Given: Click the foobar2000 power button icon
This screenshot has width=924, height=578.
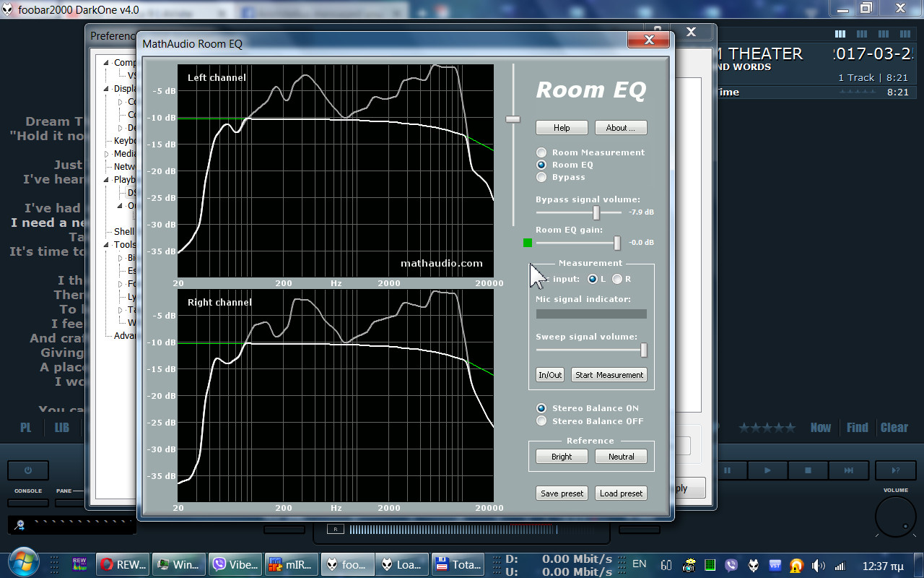Looking at the screenshot, I should [28, 470].
